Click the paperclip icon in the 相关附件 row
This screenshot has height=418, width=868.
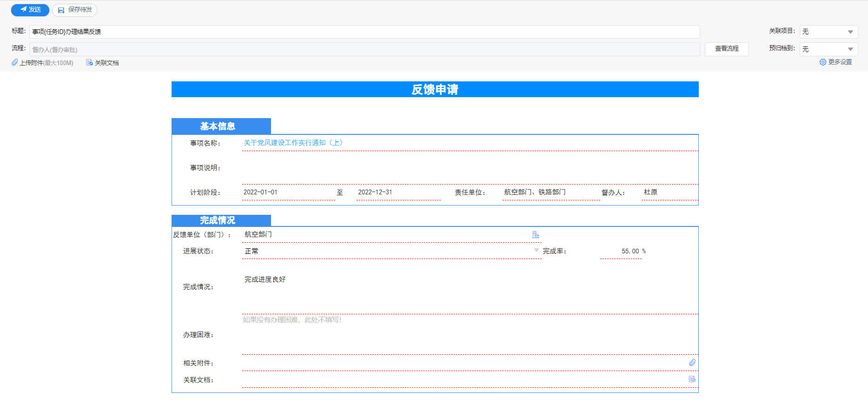(x=692, y=363)
